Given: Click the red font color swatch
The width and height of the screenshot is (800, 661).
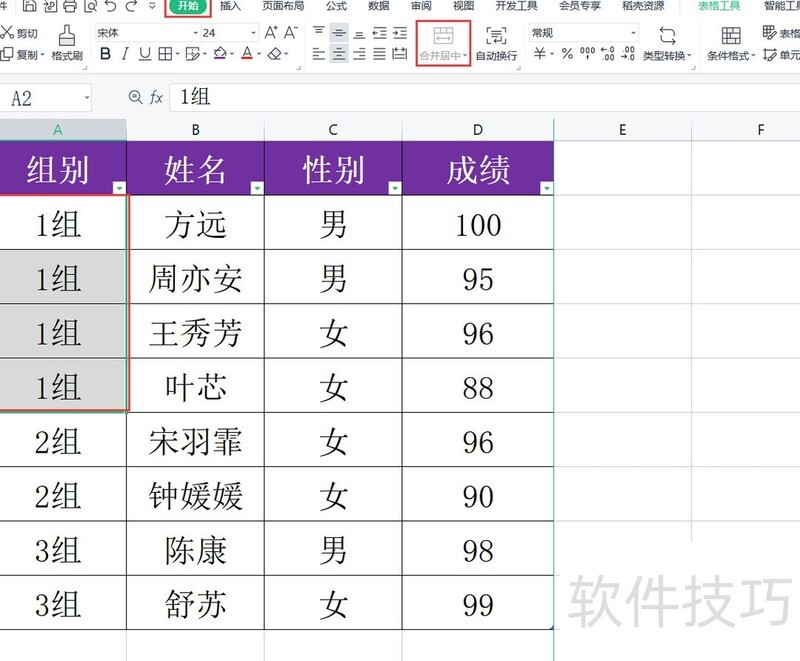Looking at the screenshot, I should tap(247, 53).
